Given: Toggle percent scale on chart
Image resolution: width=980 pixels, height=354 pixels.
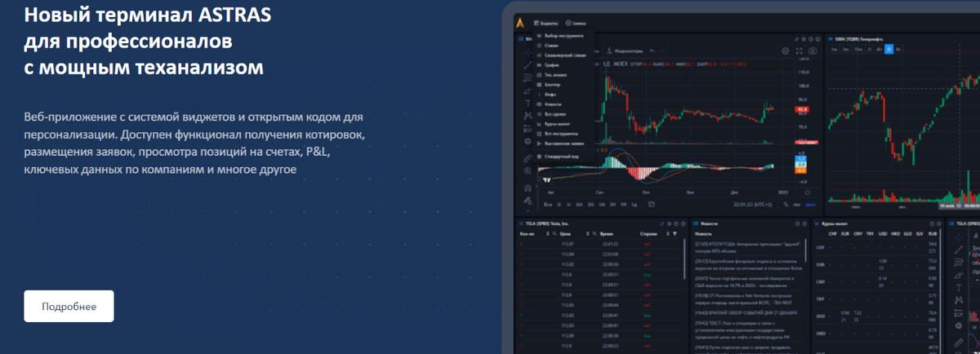Looking at the screenshot, I should [786, 204].
